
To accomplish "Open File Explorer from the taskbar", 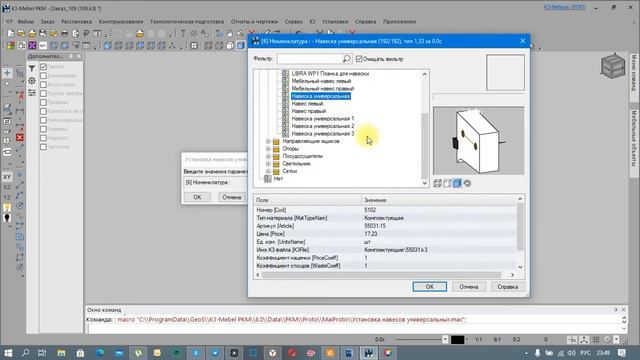I will click(61, 353).
